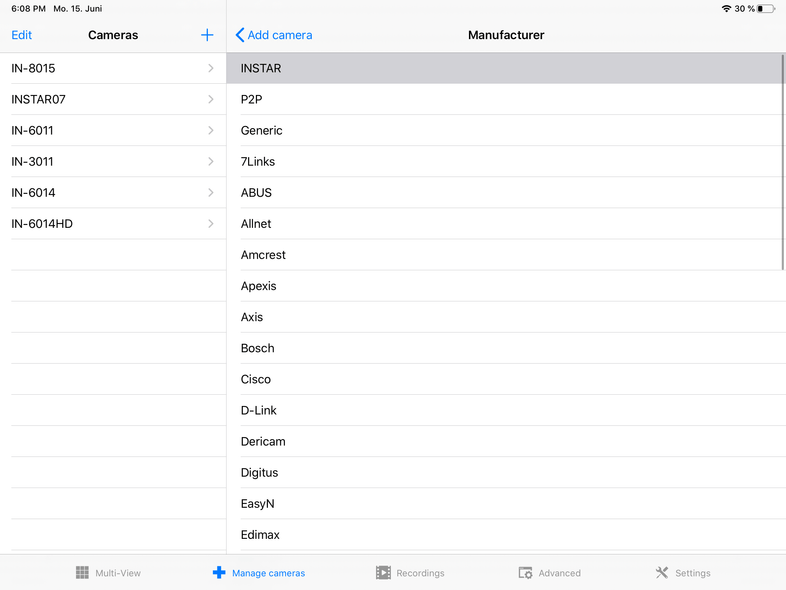Select Generic manufacturer
786x590 pixels.
point(506,130)
